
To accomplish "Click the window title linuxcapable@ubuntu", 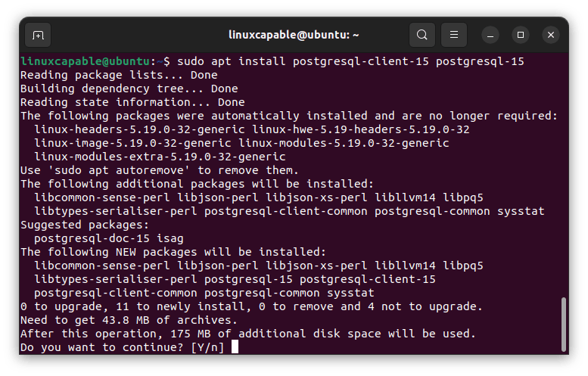I will coord(294,35).
